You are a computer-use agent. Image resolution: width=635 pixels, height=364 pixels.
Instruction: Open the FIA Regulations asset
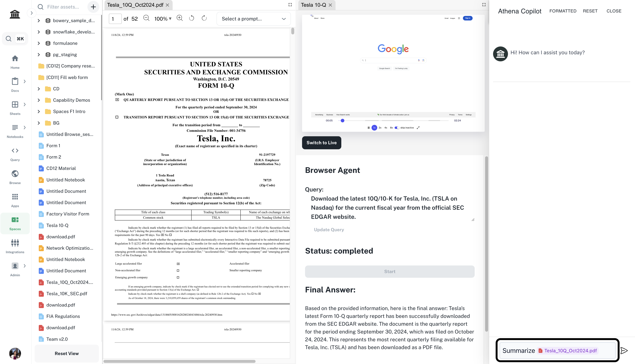pos(63,316)
